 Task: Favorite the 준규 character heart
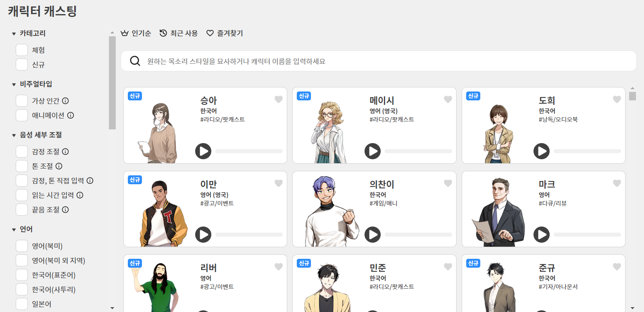617,267
